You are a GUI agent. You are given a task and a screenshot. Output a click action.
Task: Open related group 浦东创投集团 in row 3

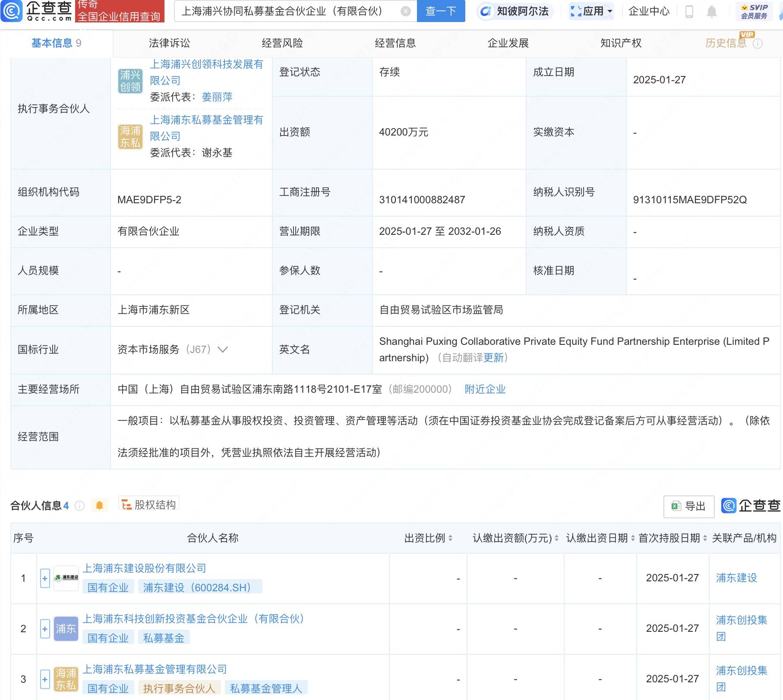point(742,679)
